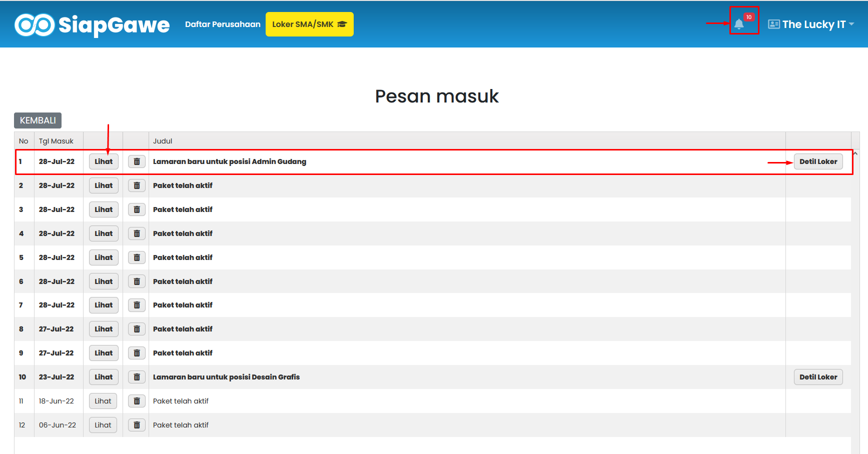The image size is (868, 454).
Task: Open the notification bell icon
Action: [739, 24]
